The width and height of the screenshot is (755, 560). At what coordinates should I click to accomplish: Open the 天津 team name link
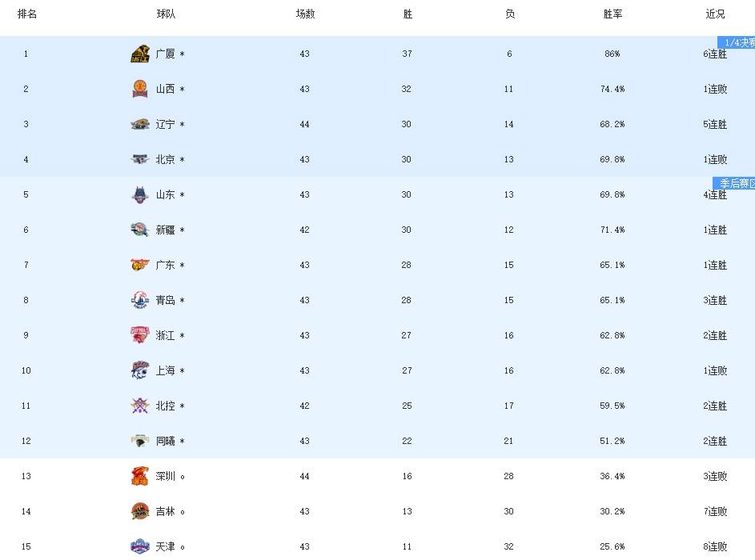coord(166,547)
